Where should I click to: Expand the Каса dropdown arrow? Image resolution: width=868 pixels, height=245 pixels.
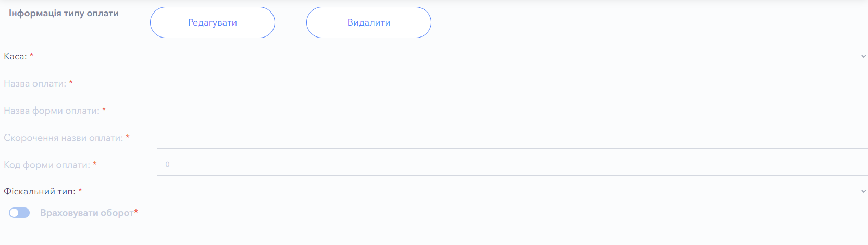(863, 56)
